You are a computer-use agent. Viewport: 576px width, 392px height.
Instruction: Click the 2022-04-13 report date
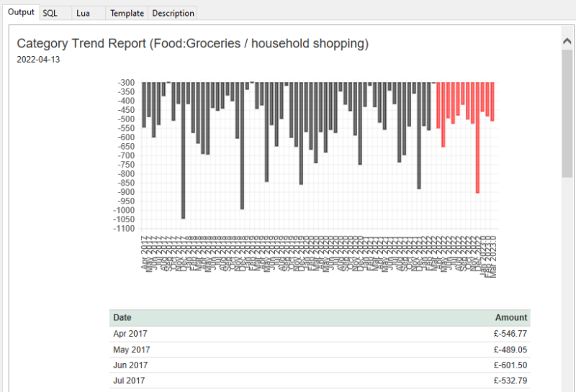click(x=38, y=60)
